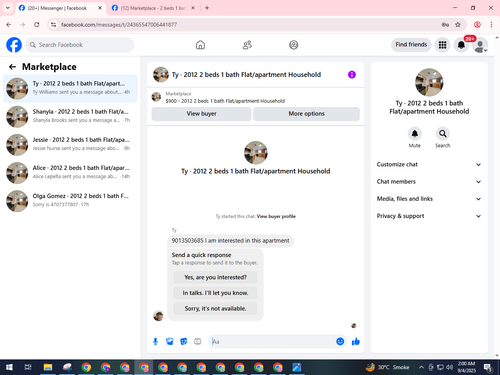Open the Chrome three-dot menu

click(x=491, y=25)
